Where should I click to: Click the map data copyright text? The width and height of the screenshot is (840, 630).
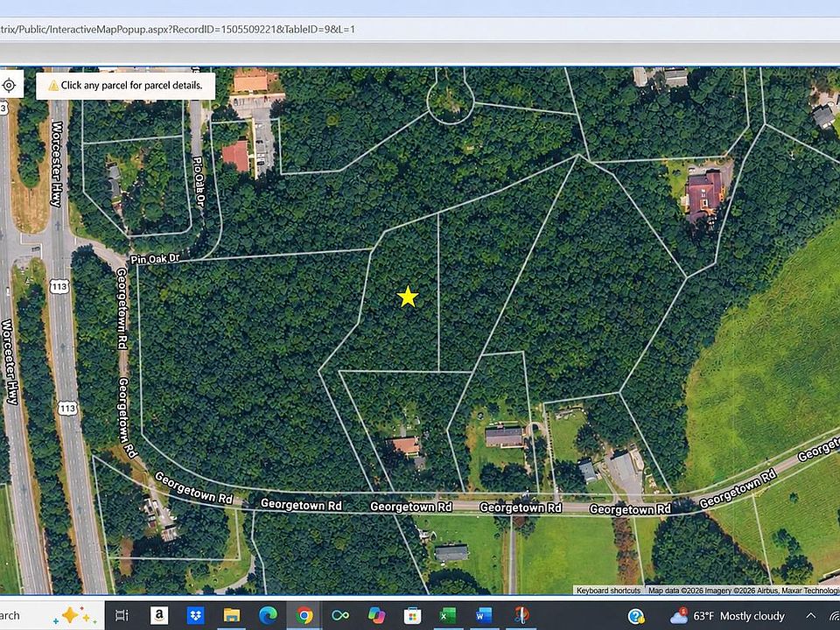click(x=744, y=591)
